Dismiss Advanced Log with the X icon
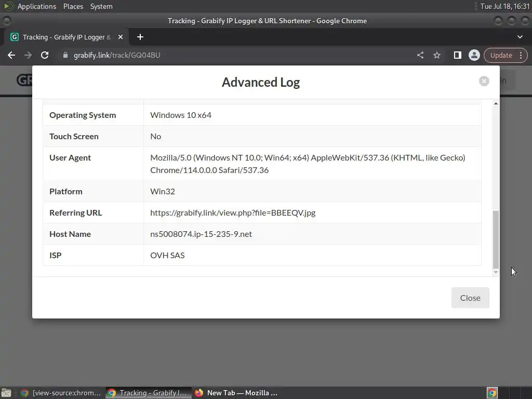 coord(484,81)
